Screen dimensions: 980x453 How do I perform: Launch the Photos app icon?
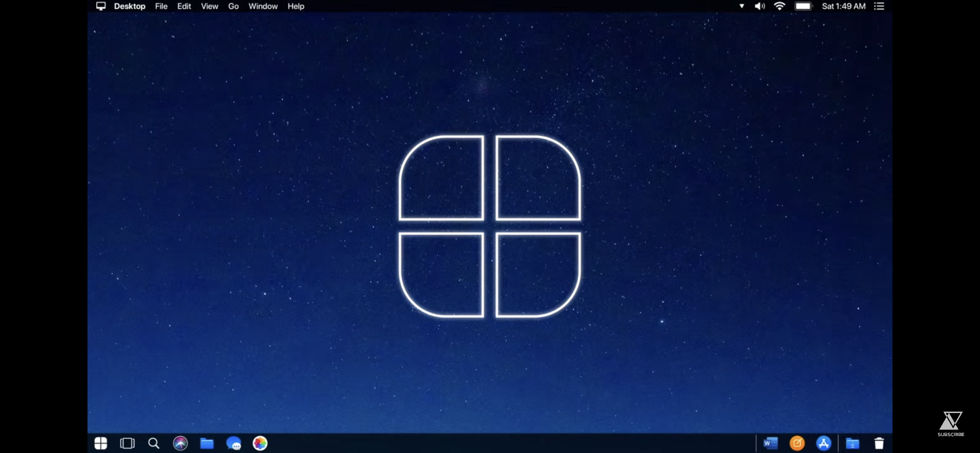[x=260, y=443]
